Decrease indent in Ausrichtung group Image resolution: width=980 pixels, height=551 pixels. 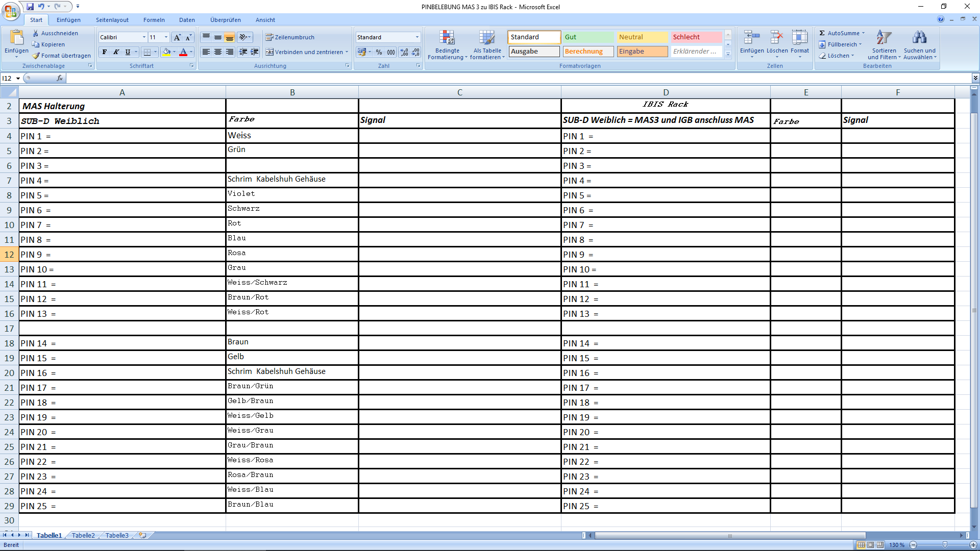point(243,52)
